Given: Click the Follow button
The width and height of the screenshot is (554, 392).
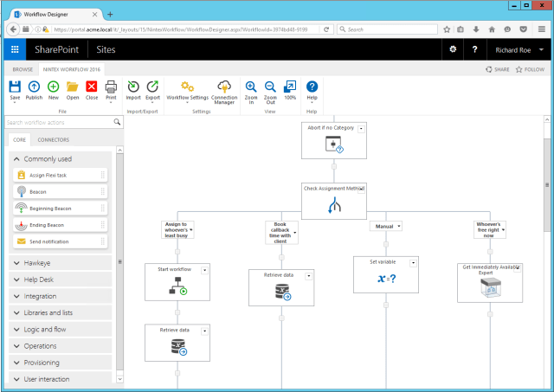Looking at the screenshot, I should pos(530,68).
